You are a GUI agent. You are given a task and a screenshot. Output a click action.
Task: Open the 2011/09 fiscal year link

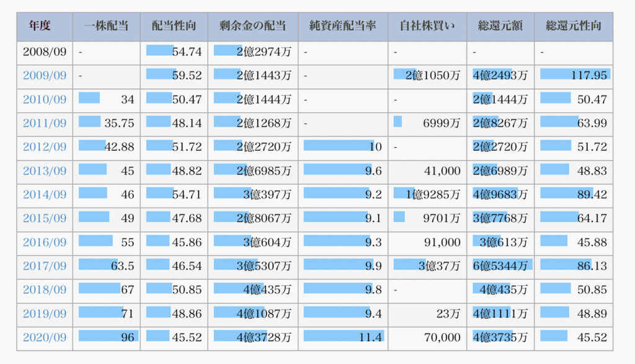(x=45, y=123)
